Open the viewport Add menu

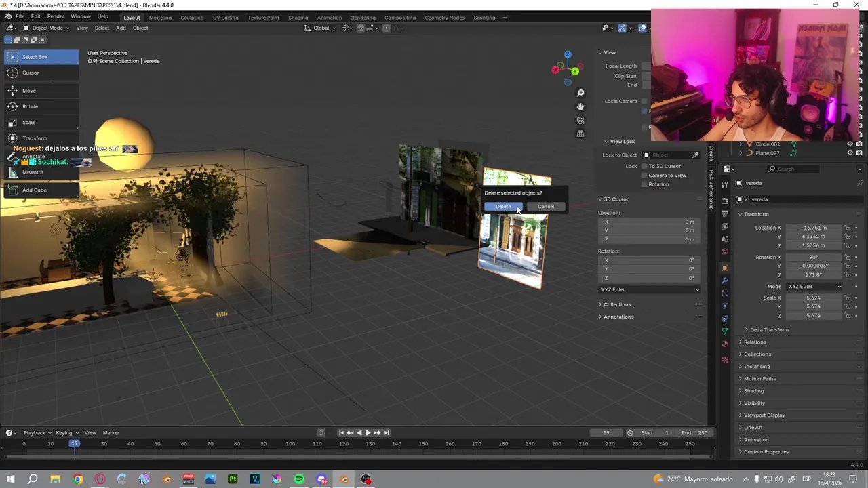tap(121, 28)
